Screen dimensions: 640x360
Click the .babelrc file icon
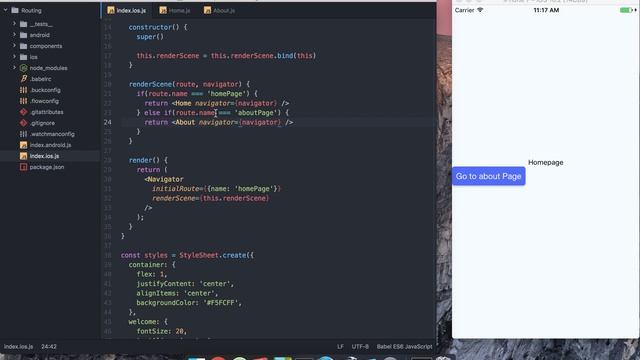tap(24, 79)
